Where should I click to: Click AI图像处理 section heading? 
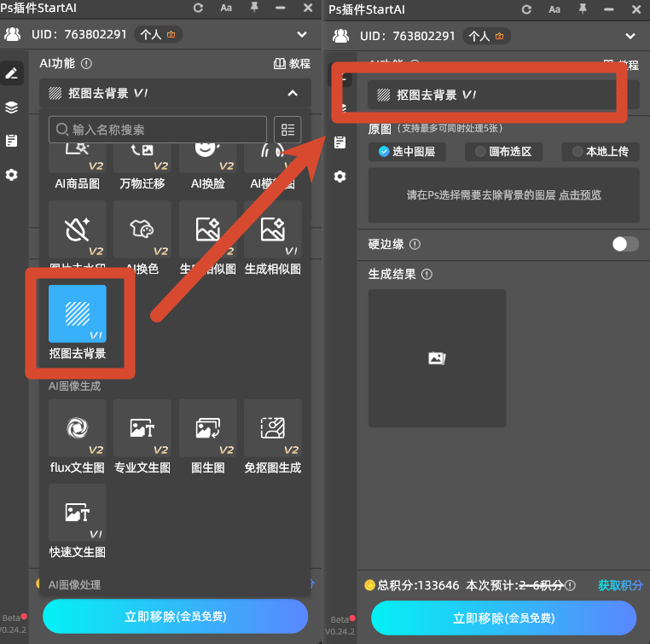tap(74, 585)
